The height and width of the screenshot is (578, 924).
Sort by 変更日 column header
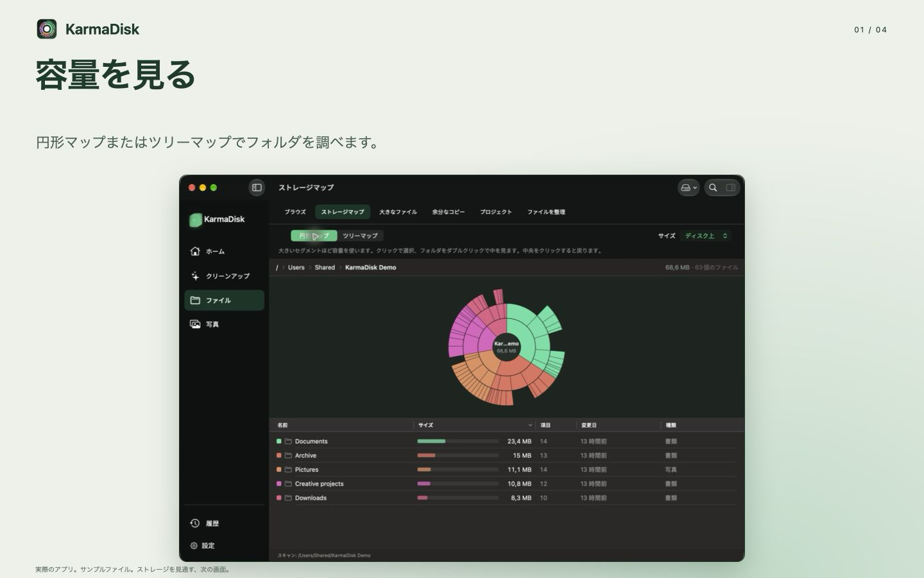[x=589, y=425]
